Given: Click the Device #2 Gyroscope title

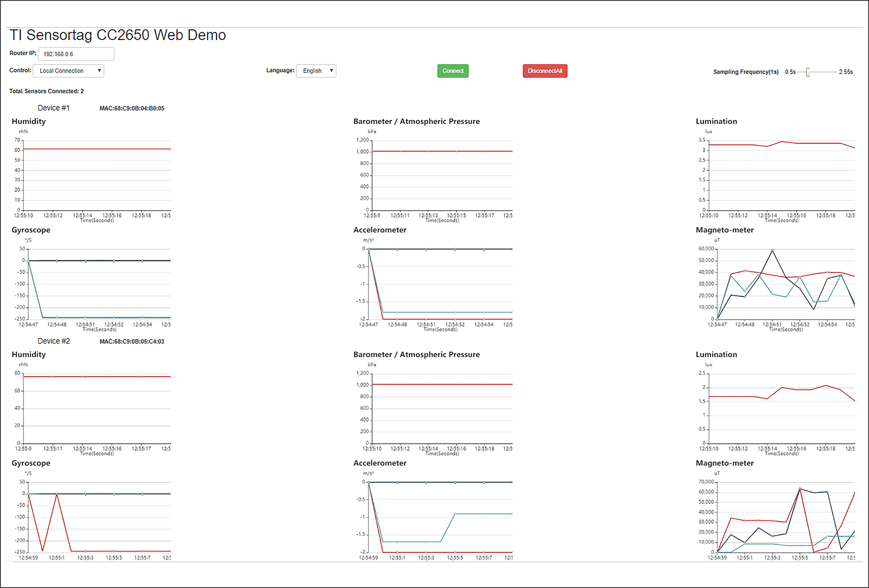Looking at the screenshot, I should point(31,463).
